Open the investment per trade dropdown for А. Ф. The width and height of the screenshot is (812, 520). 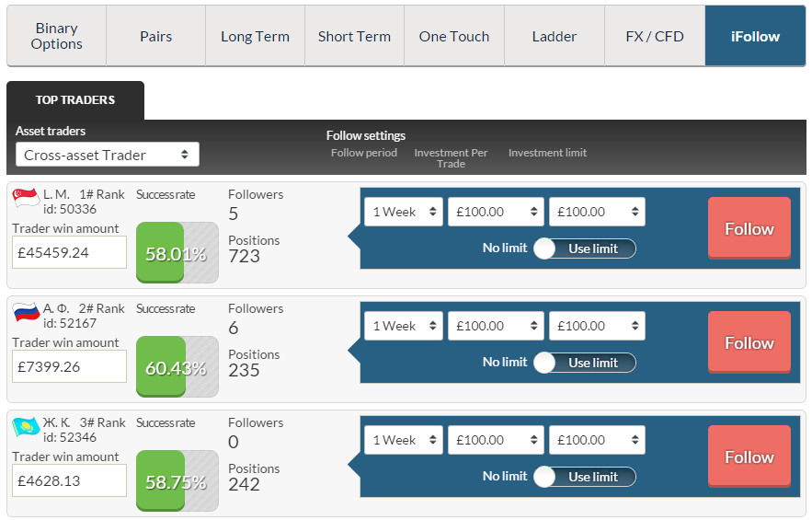point(496,326)
